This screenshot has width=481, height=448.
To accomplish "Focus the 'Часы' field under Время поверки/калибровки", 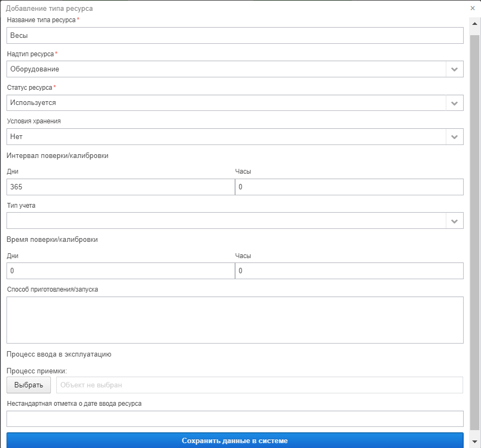I will point(349,271).
